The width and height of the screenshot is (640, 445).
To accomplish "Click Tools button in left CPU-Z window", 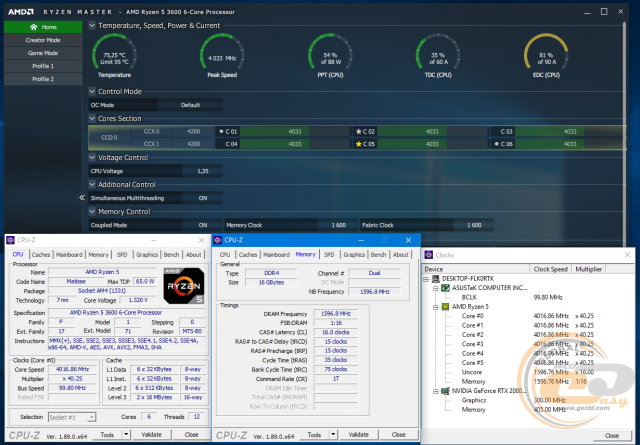I will [x=107, y=435].
